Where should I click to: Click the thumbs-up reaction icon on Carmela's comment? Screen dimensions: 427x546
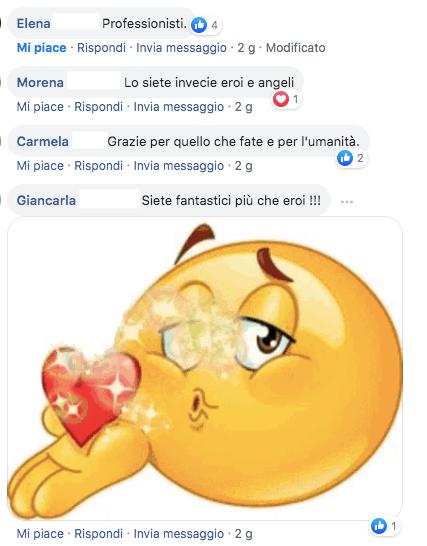345,158
